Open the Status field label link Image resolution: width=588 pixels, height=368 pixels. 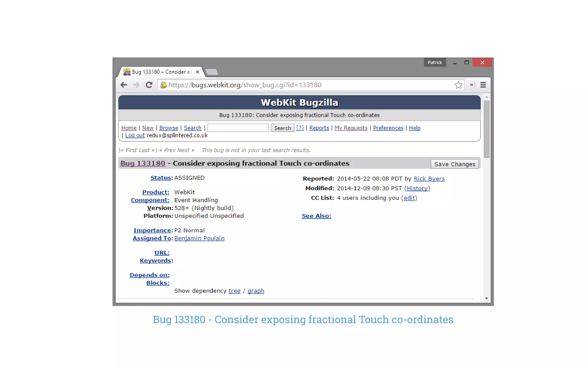tap(161, 178)
